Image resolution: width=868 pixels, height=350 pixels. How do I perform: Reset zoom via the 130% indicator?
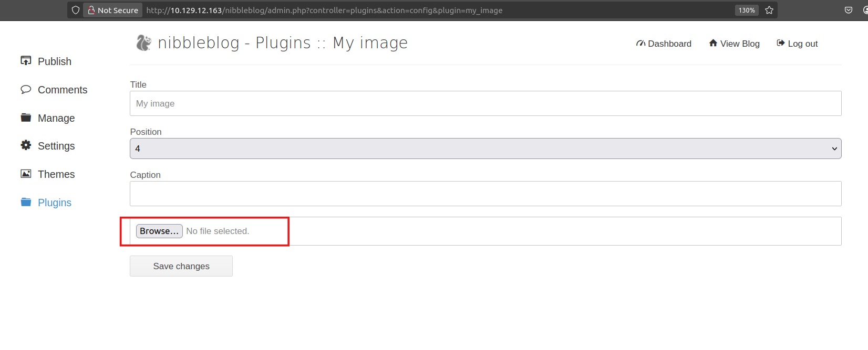[x=746, y=10]
